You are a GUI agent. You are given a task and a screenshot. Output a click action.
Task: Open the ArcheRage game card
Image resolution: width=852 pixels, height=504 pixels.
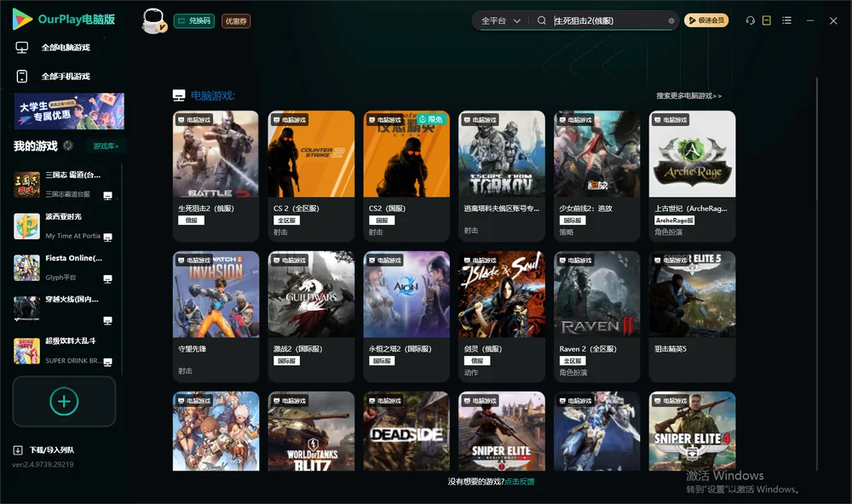[x=692, y=176]
